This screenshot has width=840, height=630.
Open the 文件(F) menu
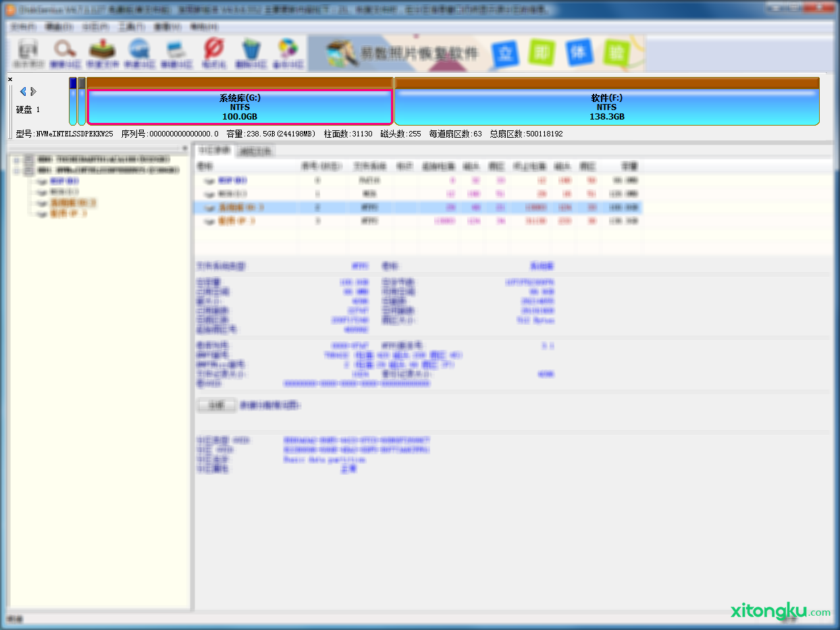23,27
